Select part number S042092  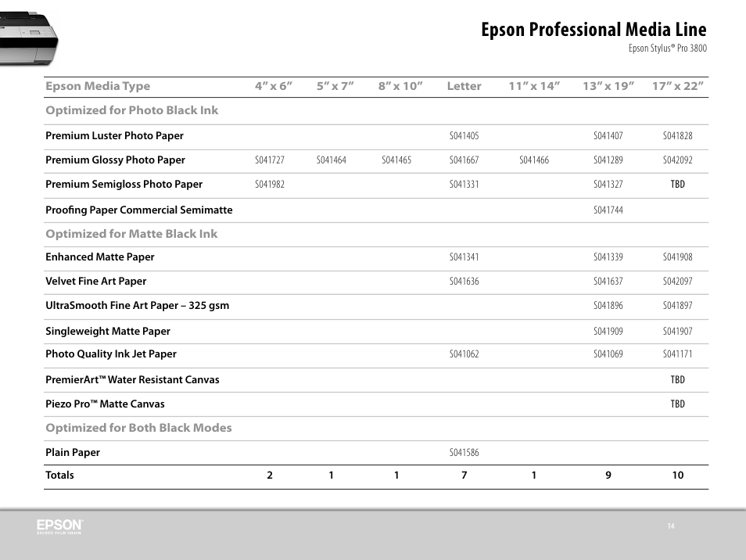[677, 160]
